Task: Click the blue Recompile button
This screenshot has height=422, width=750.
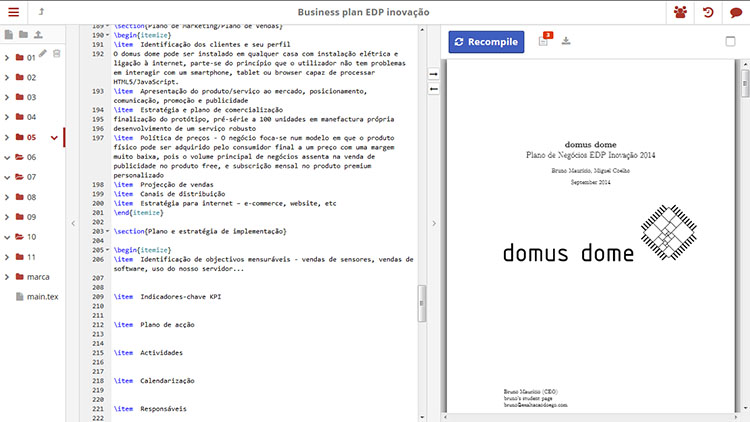Action: (x=486, y=42)
